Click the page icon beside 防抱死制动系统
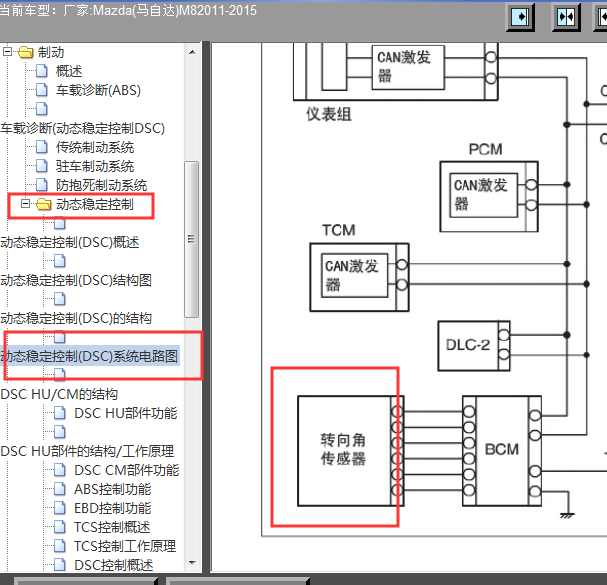607x585 pixels. 41,185
